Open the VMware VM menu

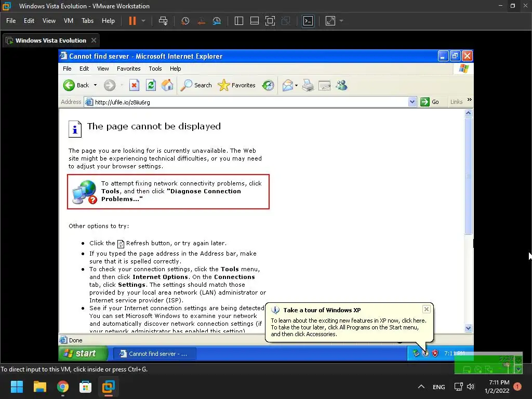pos(69,21)
